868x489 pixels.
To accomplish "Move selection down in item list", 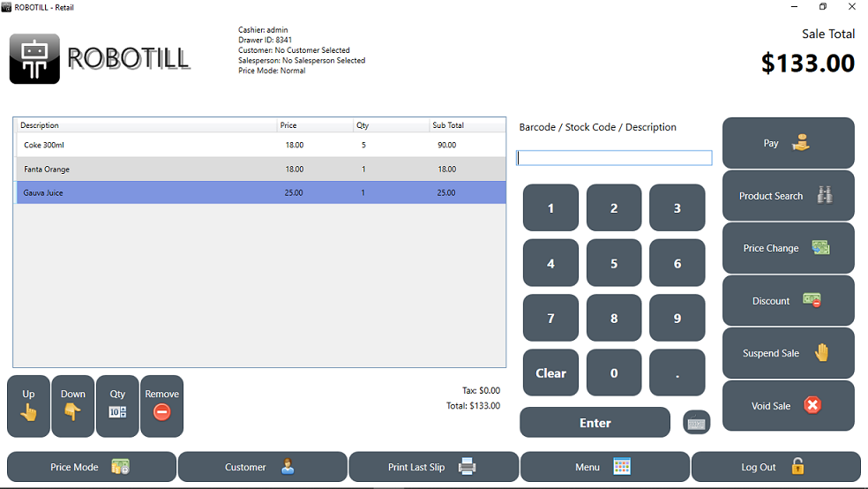I will 73,406.
